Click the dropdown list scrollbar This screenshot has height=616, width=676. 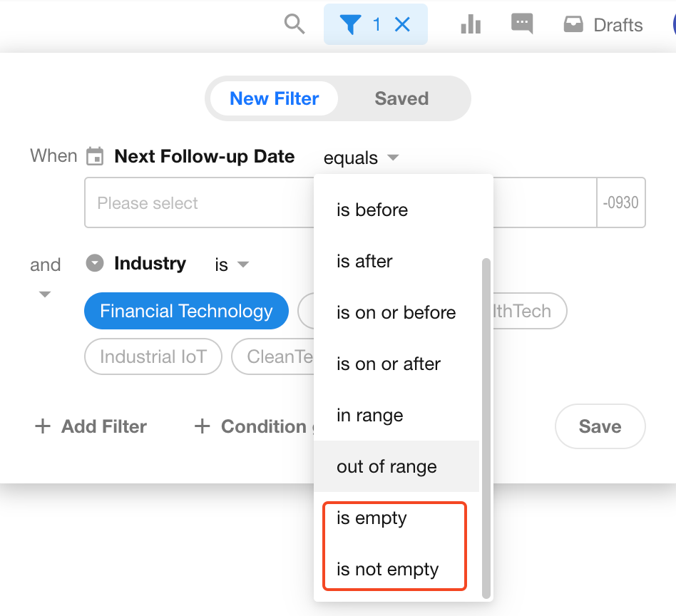[486, 428]
